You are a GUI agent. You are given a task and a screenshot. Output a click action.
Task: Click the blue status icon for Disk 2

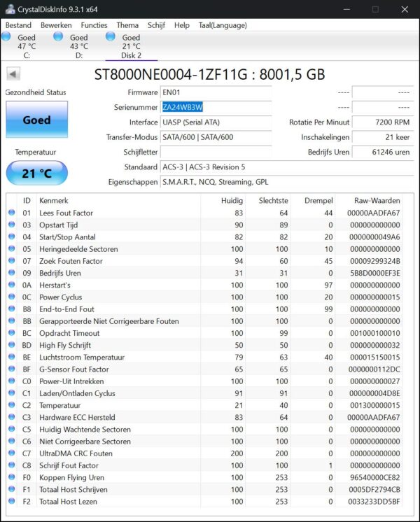click(110, 36)
